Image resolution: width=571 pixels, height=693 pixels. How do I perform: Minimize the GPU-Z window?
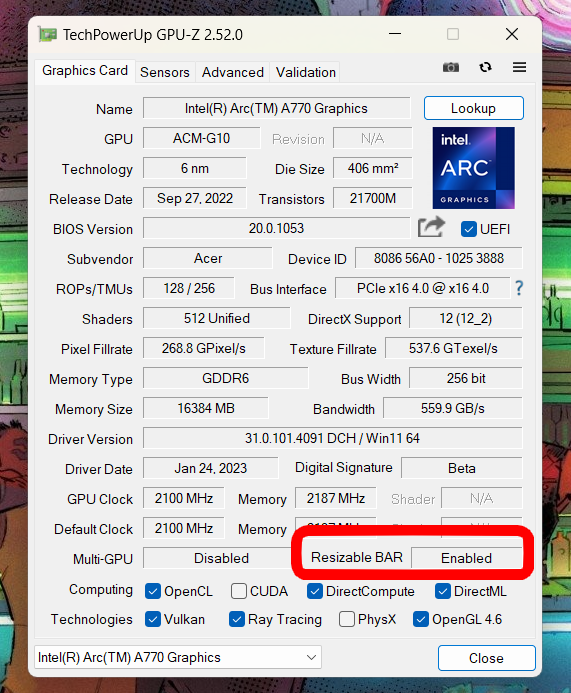click(x=395, y=34)
